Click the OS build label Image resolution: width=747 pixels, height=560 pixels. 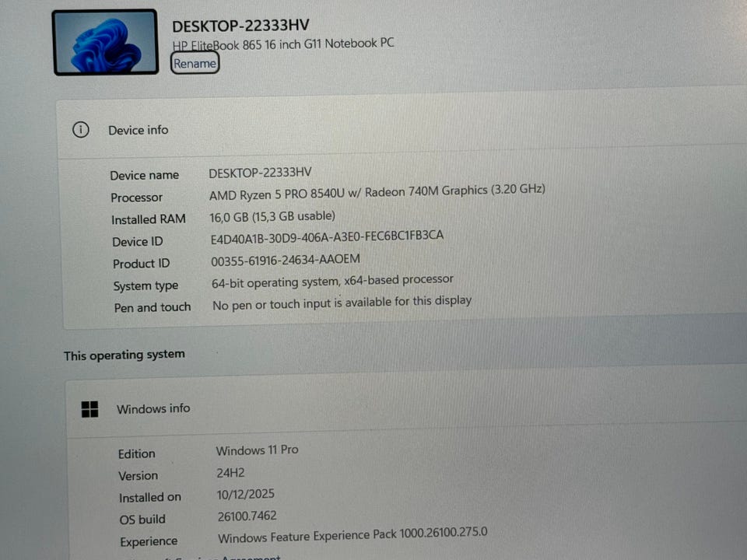tap(142, 520)
